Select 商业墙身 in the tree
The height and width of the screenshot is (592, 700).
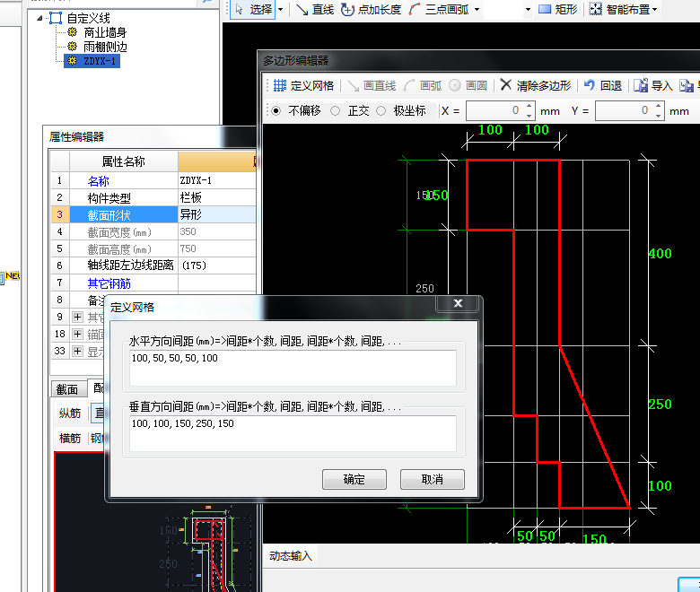coord(105,32)
